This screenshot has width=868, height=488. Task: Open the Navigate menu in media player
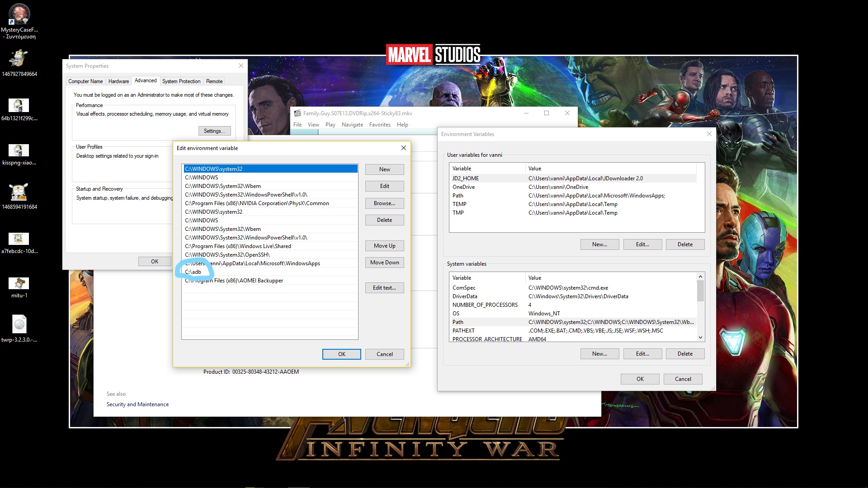[x=352, y=125]
